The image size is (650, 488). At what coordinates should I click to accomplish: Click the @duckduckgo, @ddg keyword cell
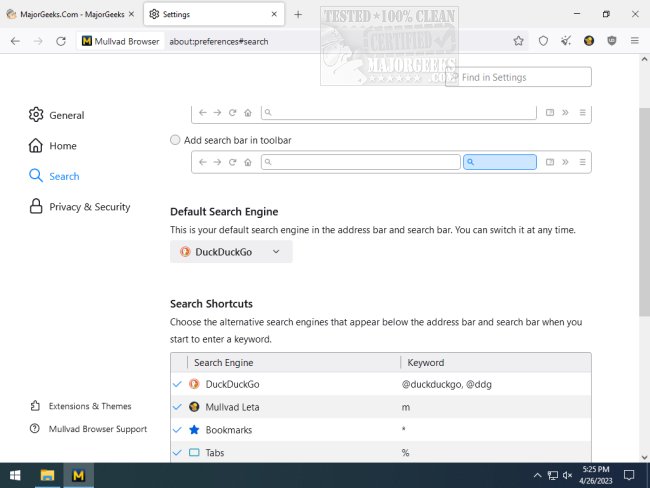tap(446, 384)
